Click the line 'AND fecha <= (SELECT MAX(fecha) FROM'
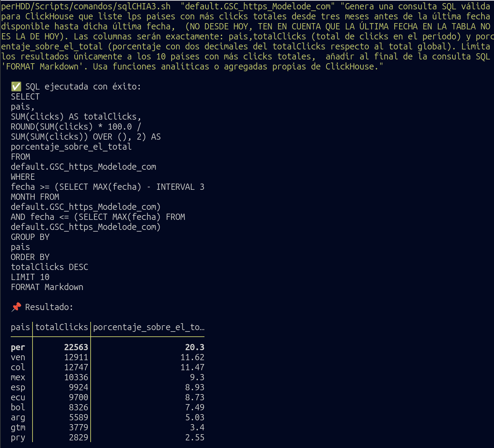This screenshot has width=494, height=448. point(98,217)
